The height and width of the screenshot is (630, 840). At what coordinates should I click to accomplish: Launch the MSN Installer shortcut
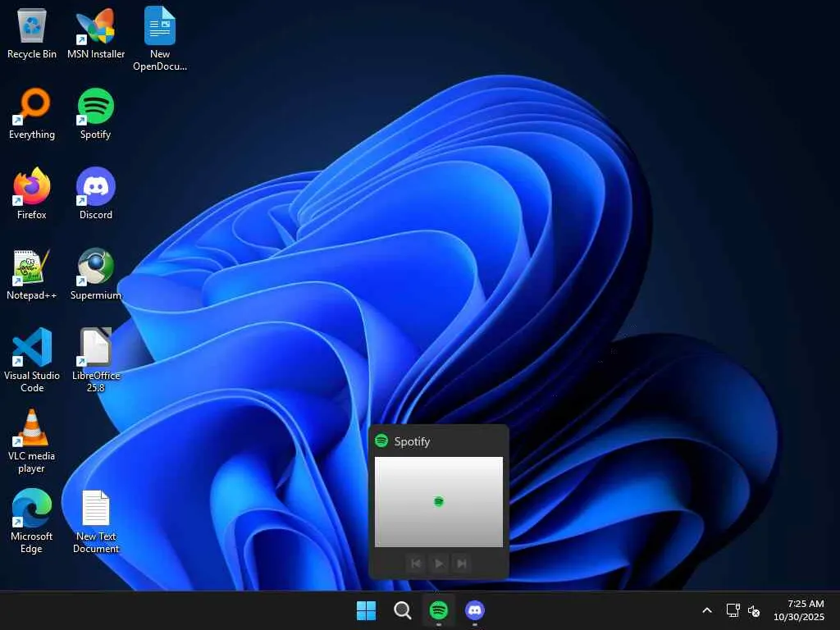point(96,33)
